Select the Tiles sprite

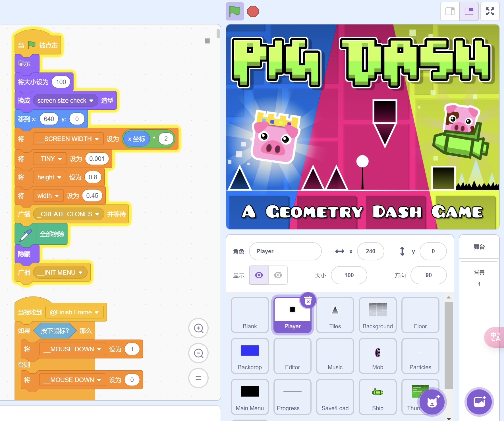point(335,315)
